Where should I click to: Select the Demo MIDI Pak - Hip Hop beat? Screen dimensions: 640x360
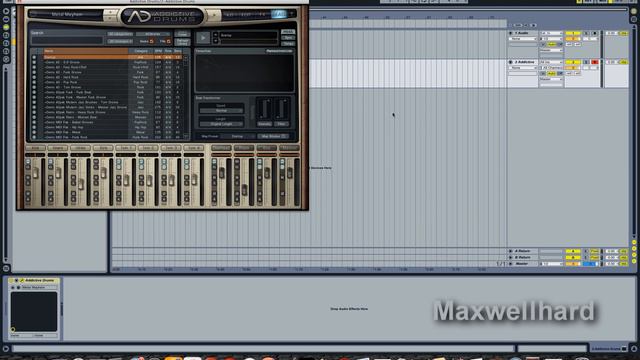112,127
